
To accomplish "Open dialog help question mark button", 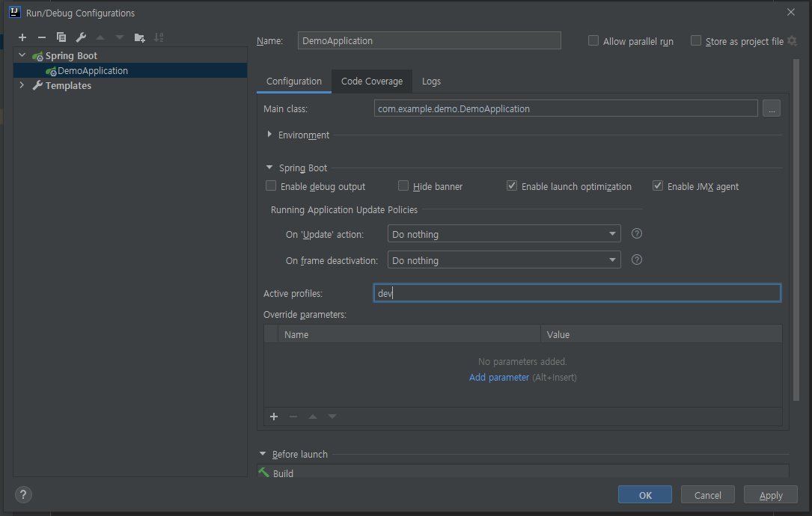I will pyautogui.click(x=23, y=495).
